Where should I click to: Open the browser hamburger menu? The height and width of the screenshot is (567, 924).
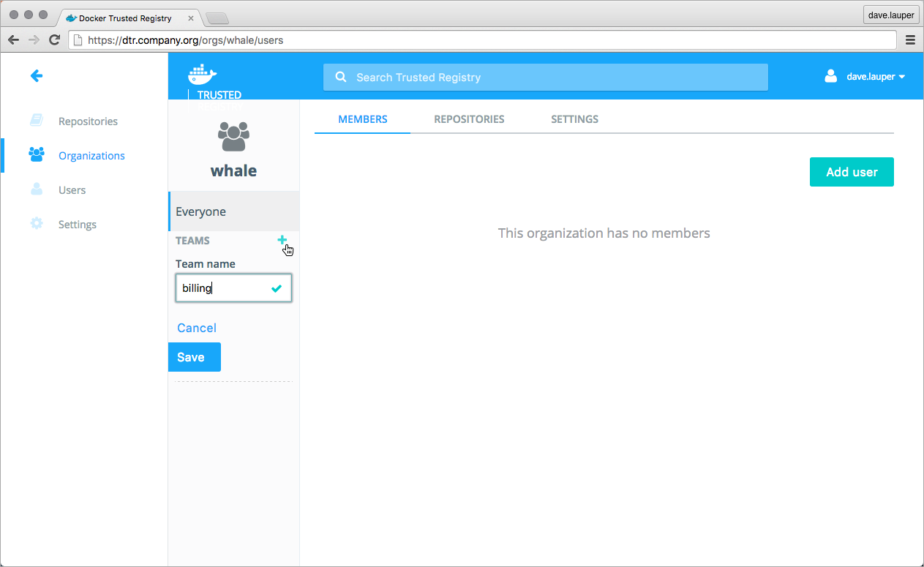point(910,40)
